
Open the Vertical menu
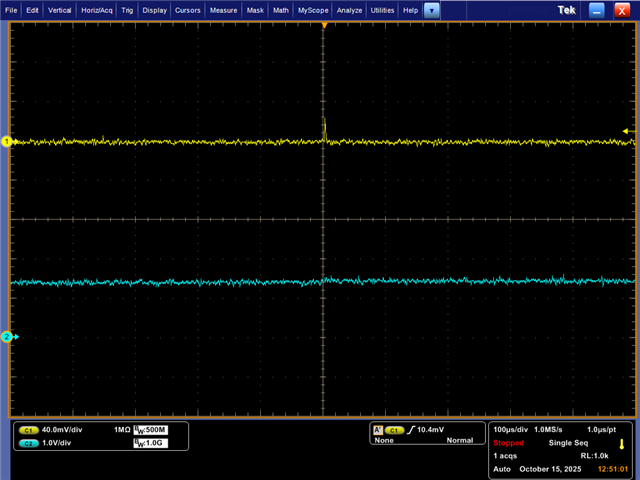click(x=60, y=10)
